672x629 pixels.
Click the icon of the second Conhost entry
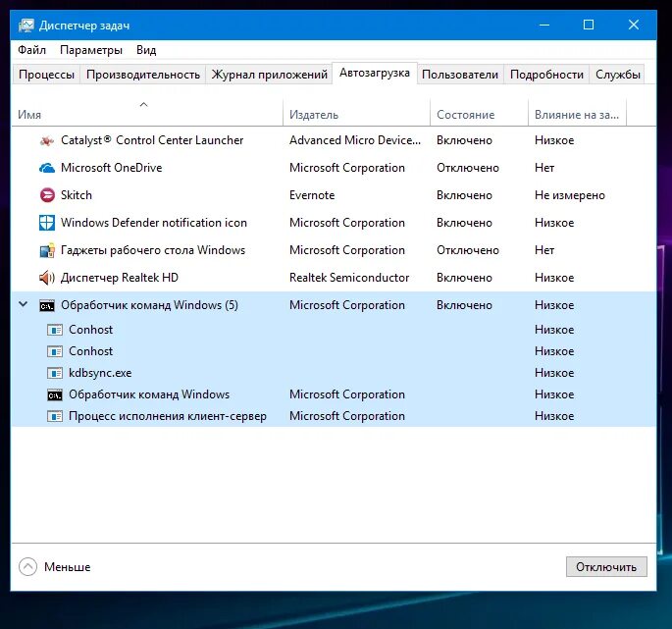[55, 351]
